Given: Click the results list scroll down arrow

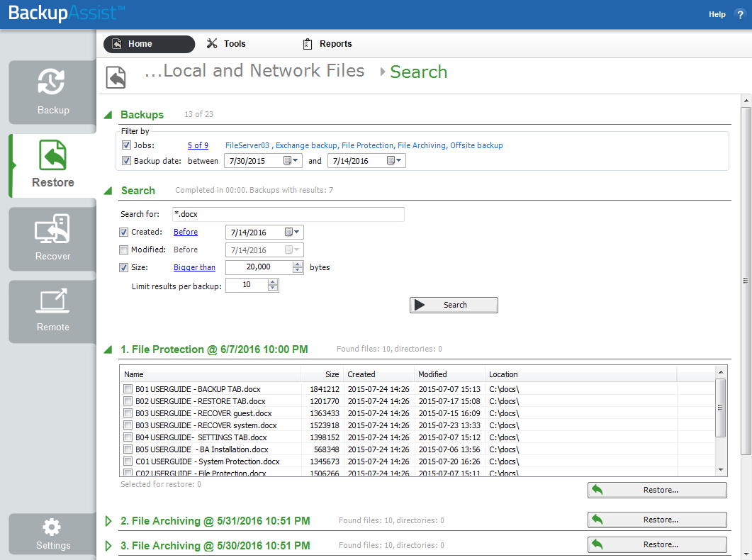Looking at the screenshot, I should tap(720, 471).
